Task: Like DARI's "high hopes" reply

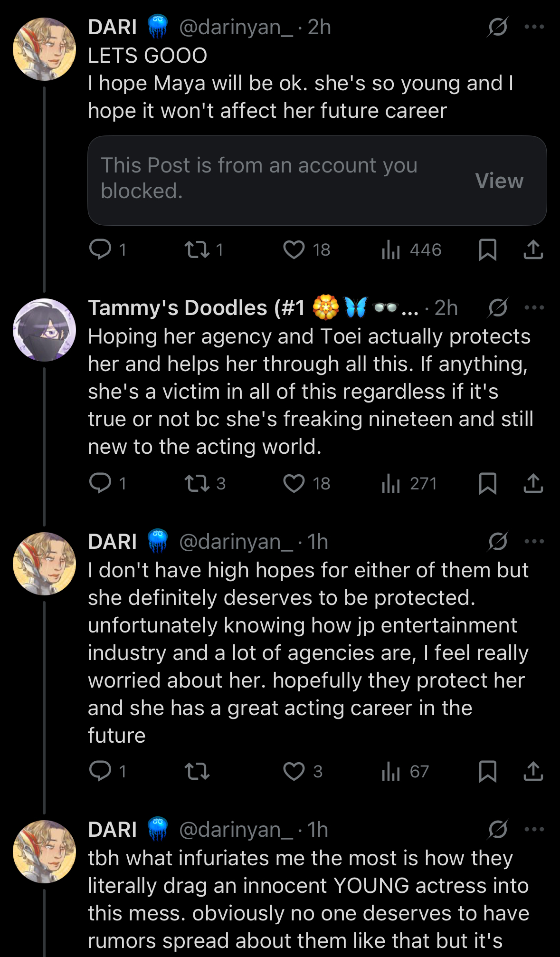Action: pos(294,771)
